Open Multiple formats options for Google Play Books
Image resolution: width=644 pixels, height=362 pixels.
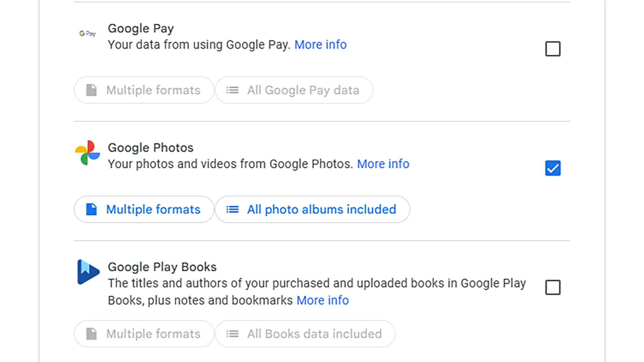tap(144, 334)
